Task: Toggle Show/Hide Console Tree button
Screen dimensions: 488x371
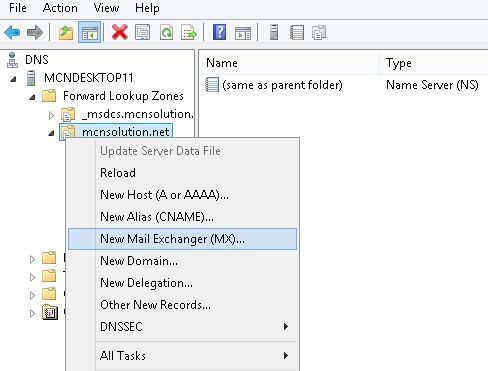Action: [x=89, y=32]
